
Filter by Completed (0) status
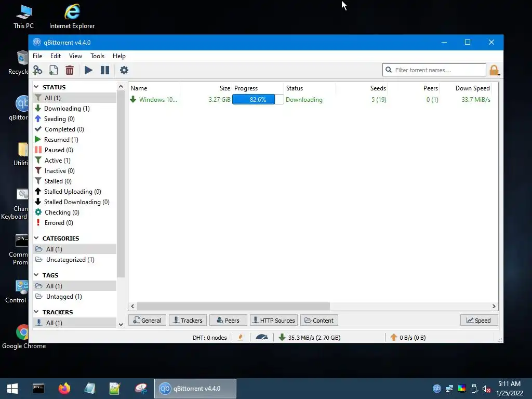click(x=75, y=129)
